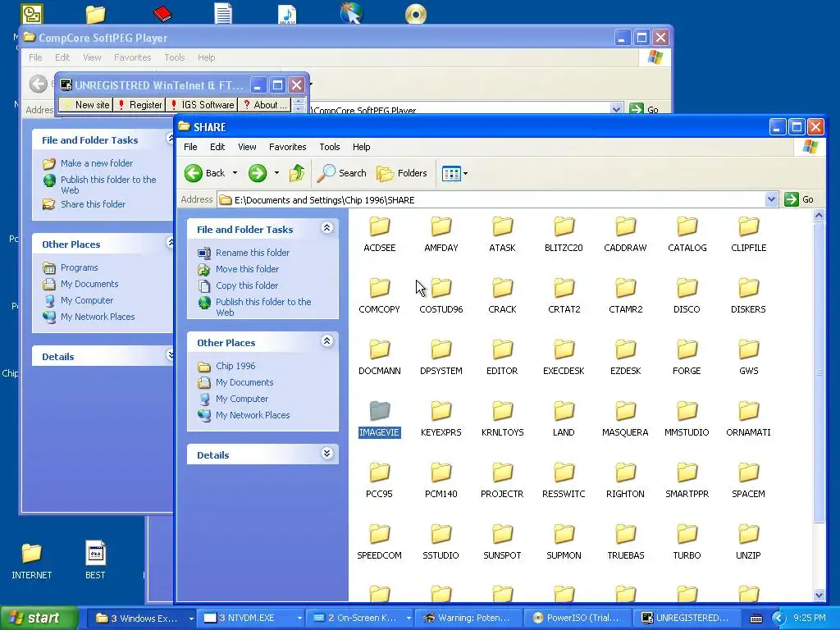Open the View menu in SHARE

[247, 147]
